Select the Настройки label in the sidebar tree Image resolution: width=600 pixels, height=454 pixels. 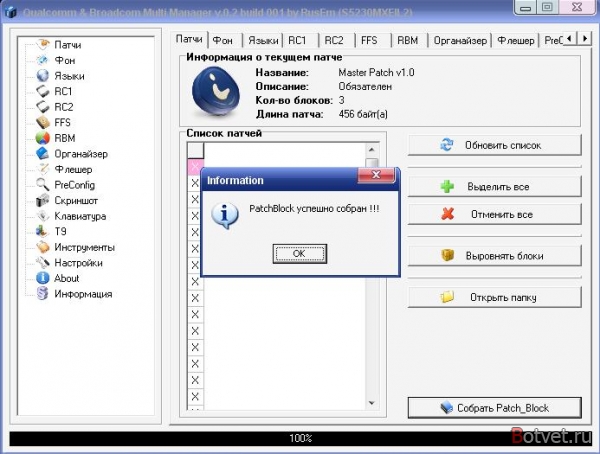(78, 263)
